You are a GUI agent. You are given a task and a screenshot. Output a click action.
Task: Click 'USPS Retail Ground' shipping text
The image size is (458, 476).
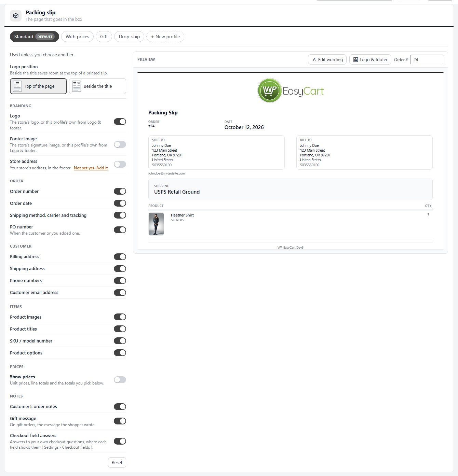point(177,192)
